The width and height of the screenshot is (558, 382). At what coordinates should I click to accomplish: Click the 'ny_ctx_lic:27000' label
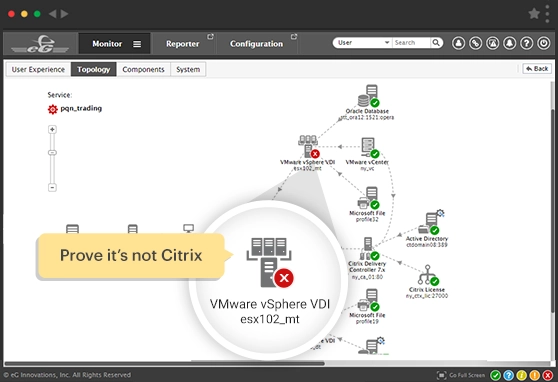click(427, 296)
